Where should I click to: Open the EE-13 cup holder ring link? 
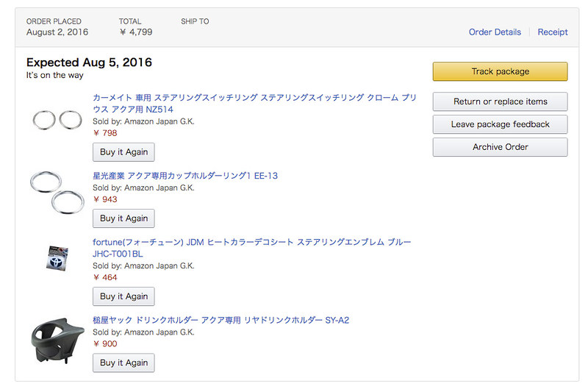pos(185,176)
